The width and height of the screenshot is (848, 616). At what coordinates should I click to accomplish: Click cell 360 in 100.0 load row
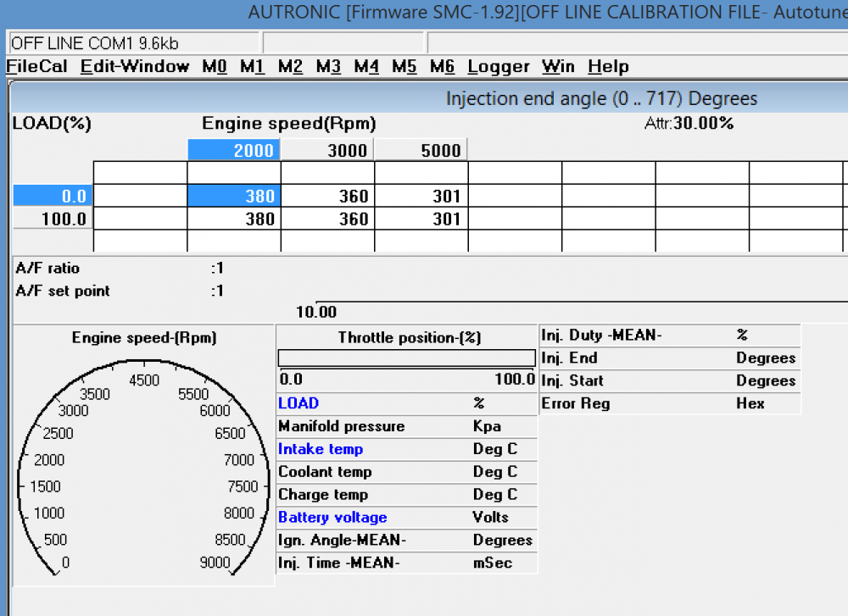327,219
